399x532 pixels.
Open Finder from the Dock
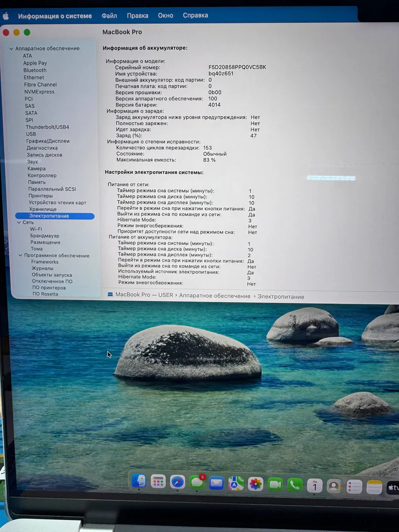pos(139,481)
